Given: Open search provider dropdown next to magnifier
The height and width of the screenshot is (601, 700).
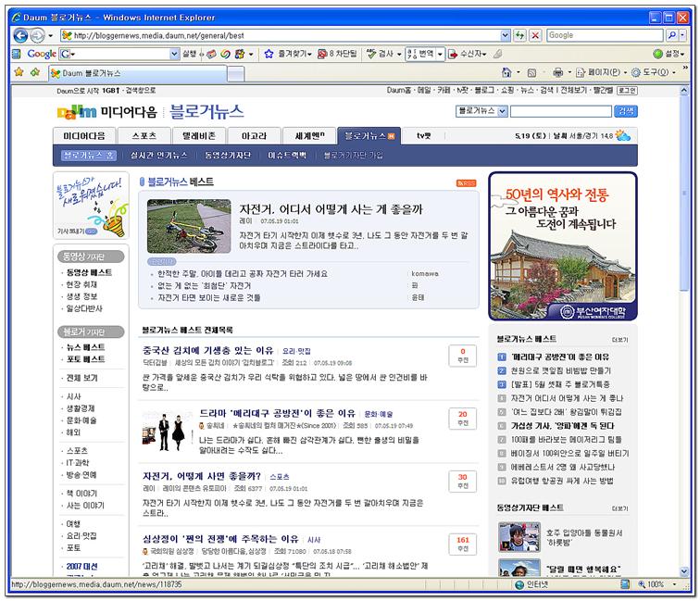Looking at the screenshot, I should 682,35.
